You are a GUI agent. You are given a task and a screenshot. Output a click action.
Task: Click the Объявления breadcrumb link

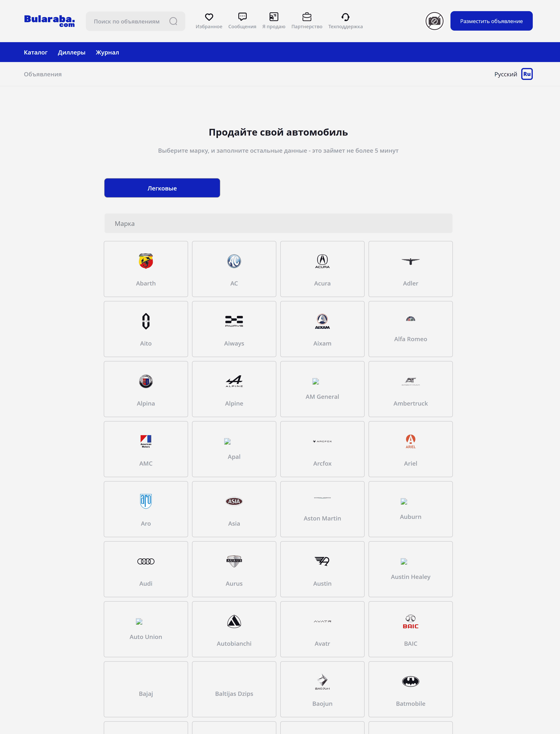43,74
